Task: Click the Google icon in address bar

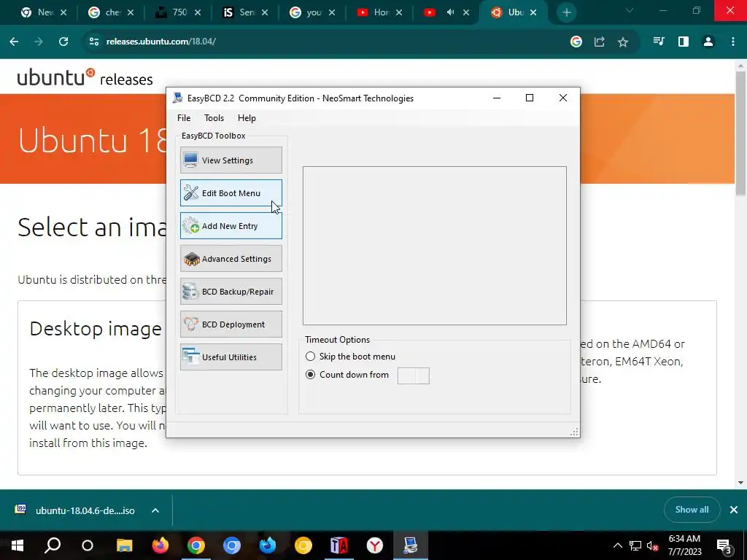Action: pyautogui.click(x=576, y=42)
